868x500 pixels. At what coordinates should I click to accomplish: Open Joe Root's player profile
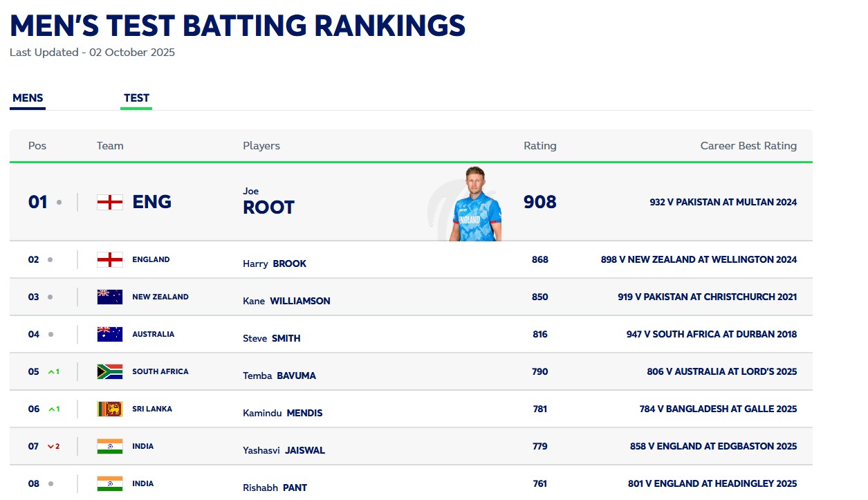pos(268,202)
